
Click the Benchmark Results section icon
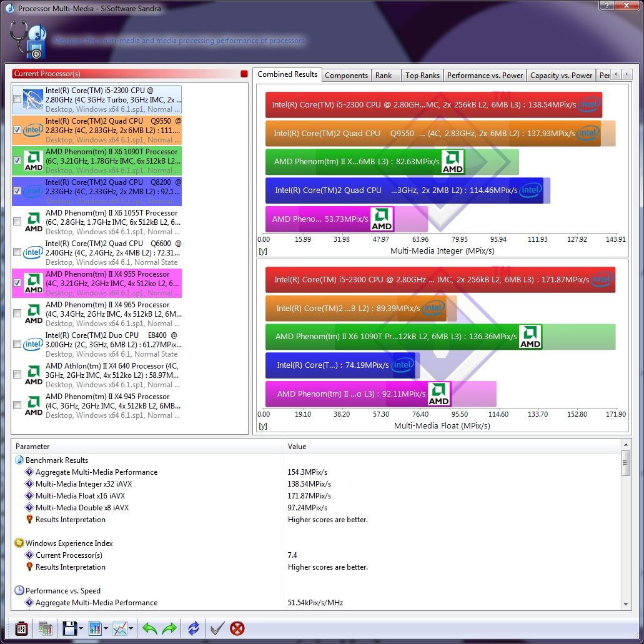[x=19, y=460]
